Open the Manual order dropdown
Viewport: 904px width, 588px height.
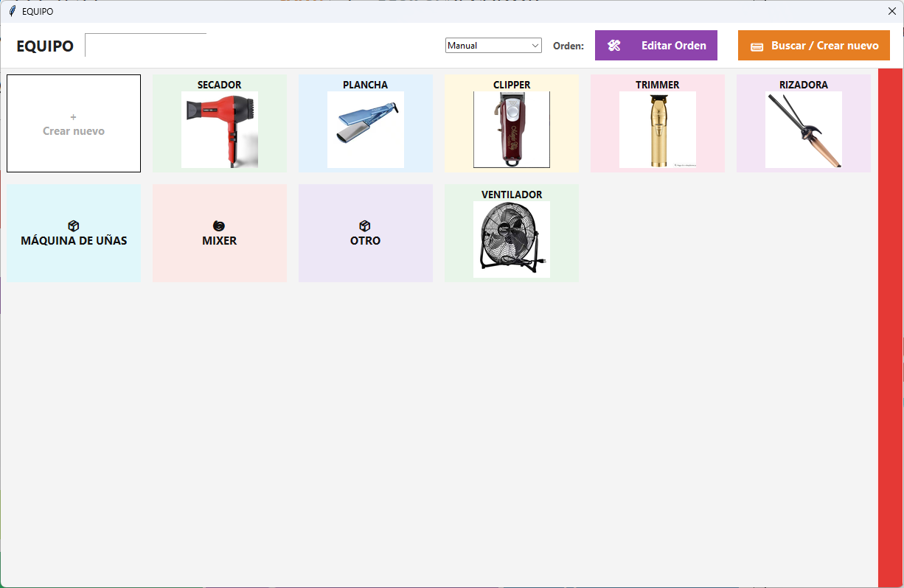tap(493, 46)
